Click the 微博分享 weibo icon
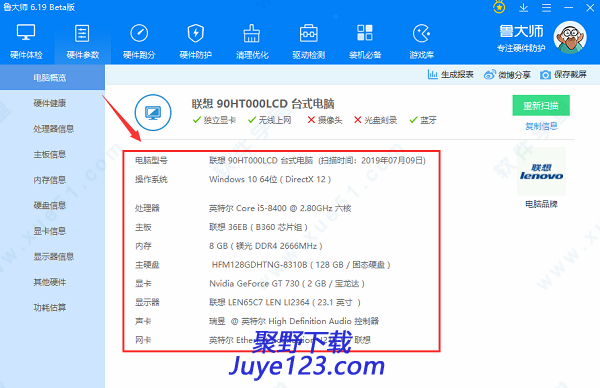 click(489, 75)
